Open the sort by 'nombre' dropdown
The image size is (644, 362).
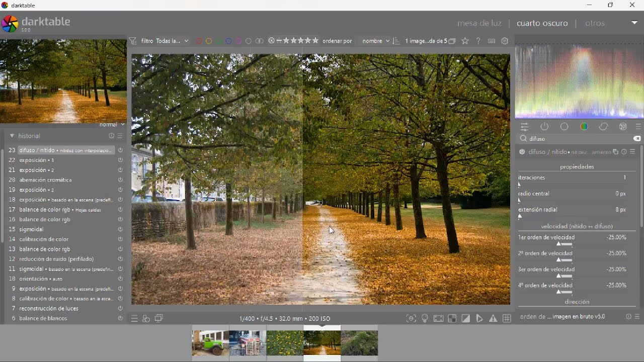[375, 41]
